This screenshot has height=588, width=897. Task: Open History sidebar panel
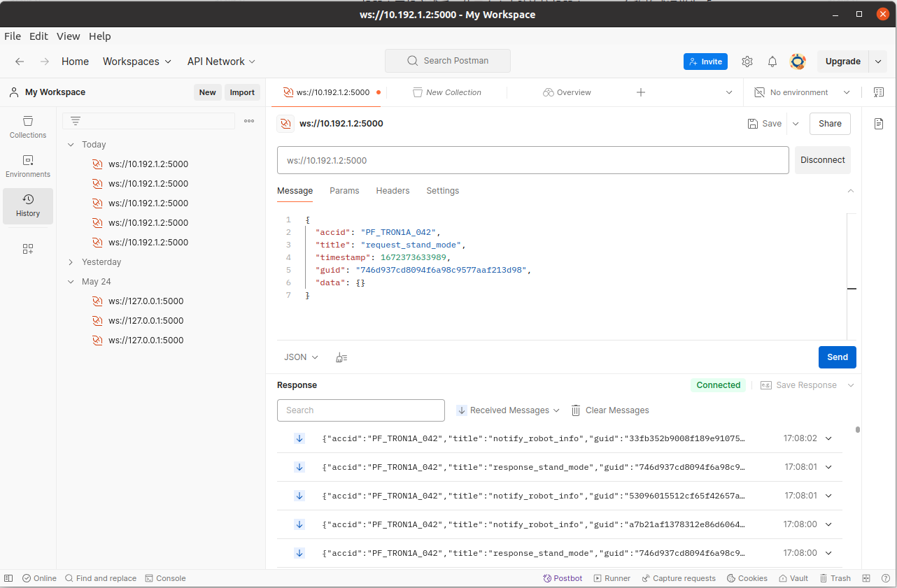pyautogui.click(x=28, y=206)
